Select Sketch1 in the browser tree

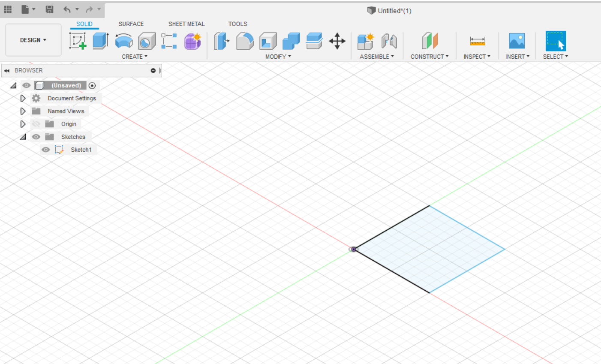81,150
